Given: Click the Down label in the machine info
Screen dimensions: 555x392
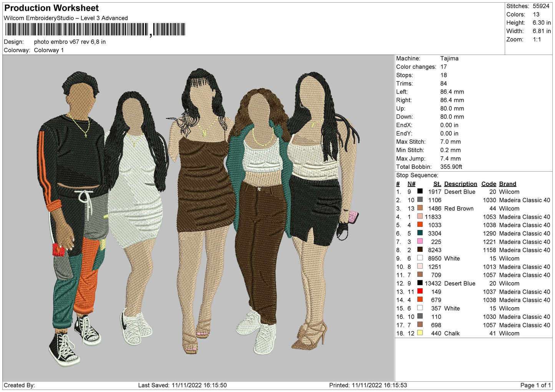Looking at the screenshot, I should click(x=404, y=117).
